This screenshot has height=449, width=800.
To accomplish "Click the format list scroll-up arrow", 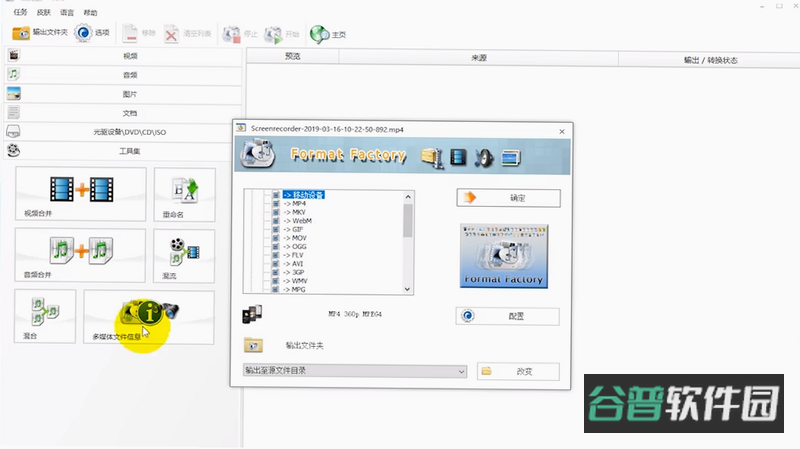I will (408, 197).
